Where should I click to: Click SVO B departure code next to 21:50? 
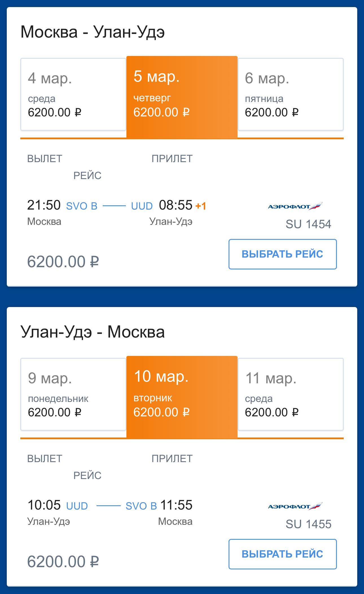(x=82, y=206)
